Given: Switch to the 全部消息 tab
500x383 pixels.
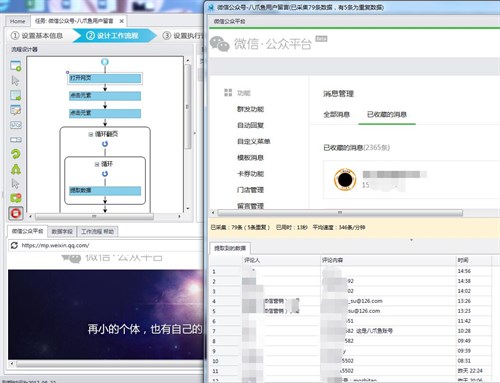Looking at the screenshot, I should click(336, 114).
